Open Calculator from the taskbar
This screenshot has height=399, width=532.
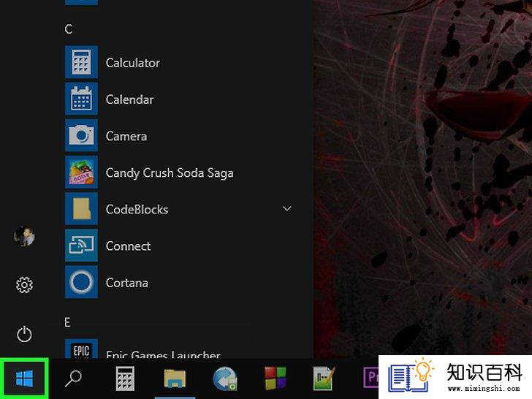tap(125, 379)
